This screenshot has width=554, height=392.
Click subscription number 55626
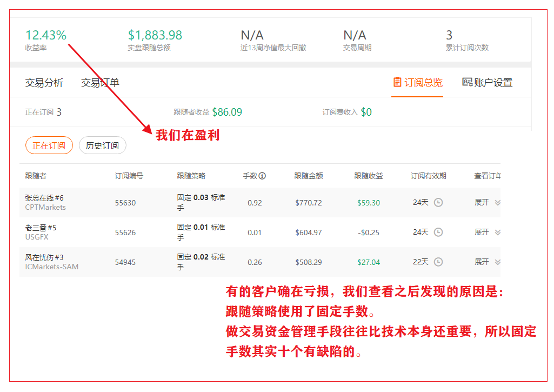[125, 232]
